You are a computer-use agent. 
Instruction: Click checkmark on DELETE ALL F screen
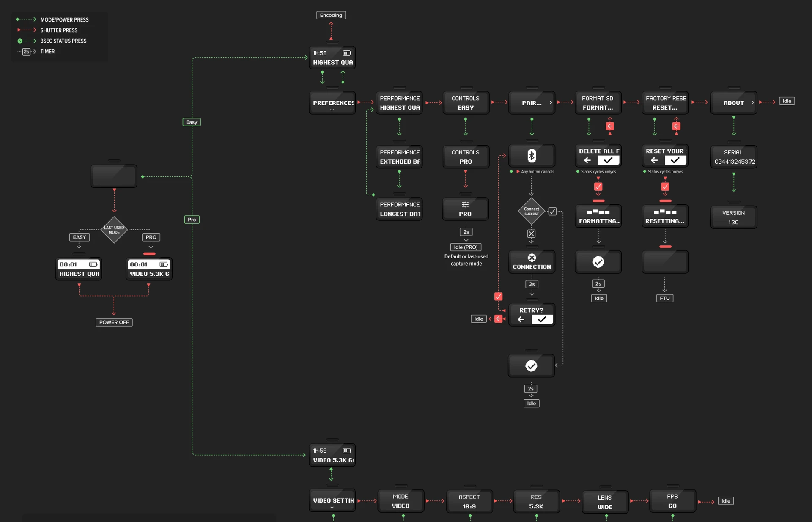pyautogui.click(x=609, y=160)
